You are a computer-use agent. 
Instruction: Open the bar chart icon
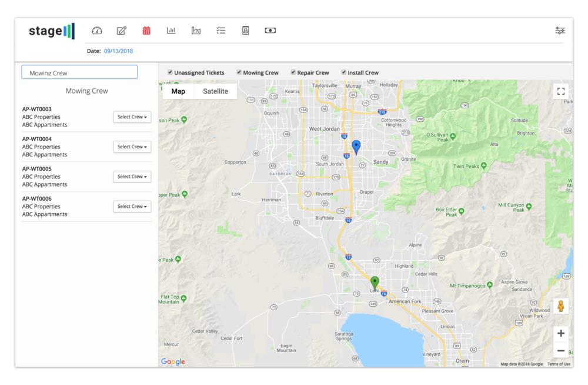coord(171,31)
